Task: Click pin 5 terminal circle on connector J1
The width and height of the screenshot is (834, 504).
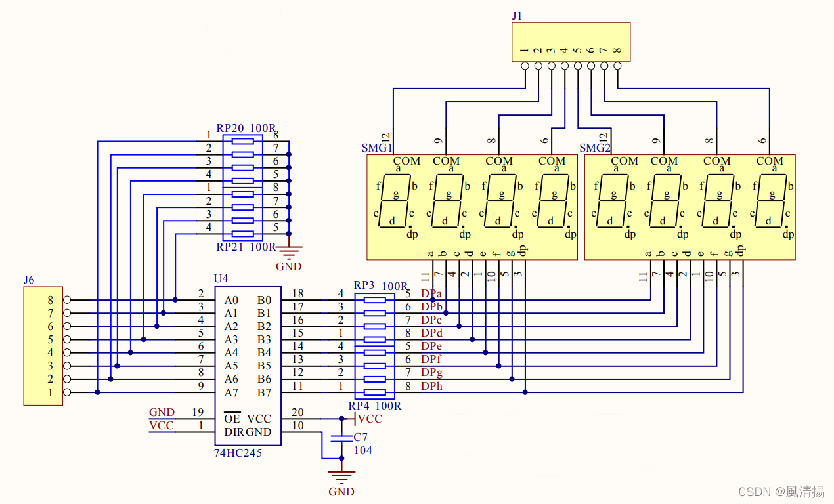Action: [578, 66]
